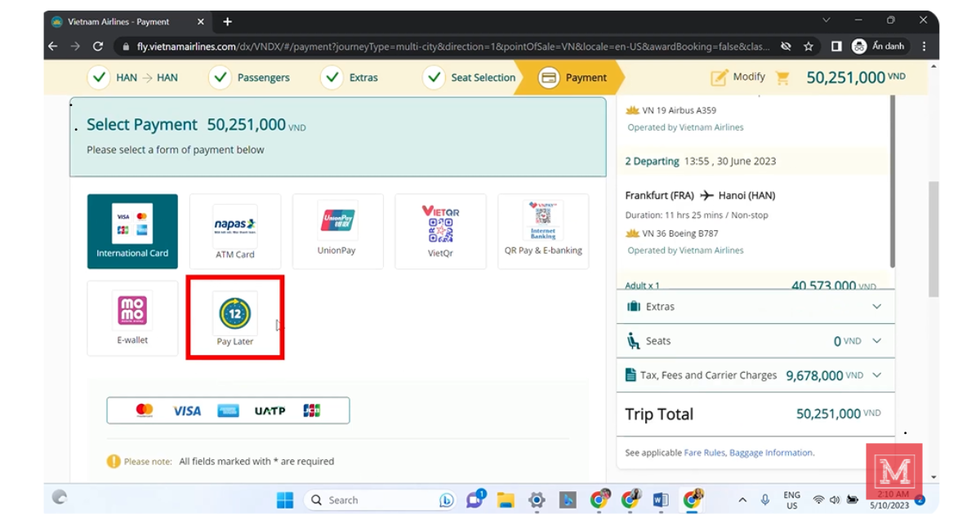
Task: Choose Momo E-wallet payment
Action: pos(132,318)
